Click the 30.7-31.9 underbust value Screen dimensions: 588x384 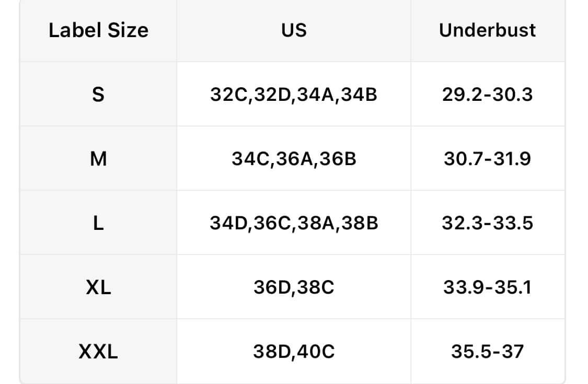coord(487,159)
